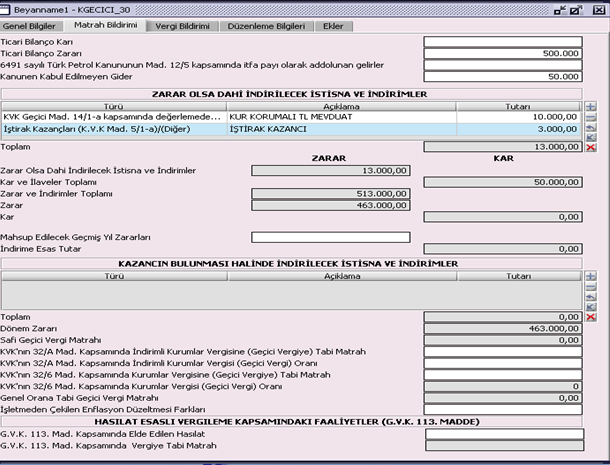Undo arrow icon beside Zarar Olsa Dahi table
The height and width of the screenshot is (465, 610).
click(x=591, y=127)
